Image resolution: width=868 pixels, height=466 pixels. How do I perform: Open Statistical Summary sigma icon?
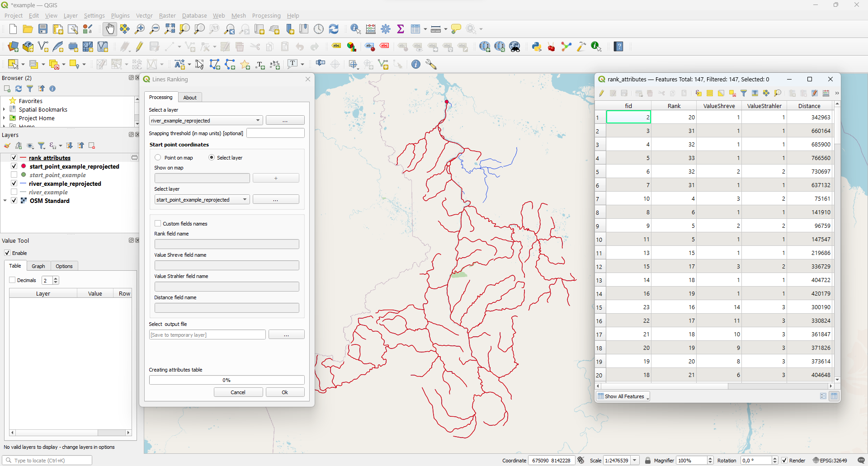pyautogui.click(x=401, y=29)
